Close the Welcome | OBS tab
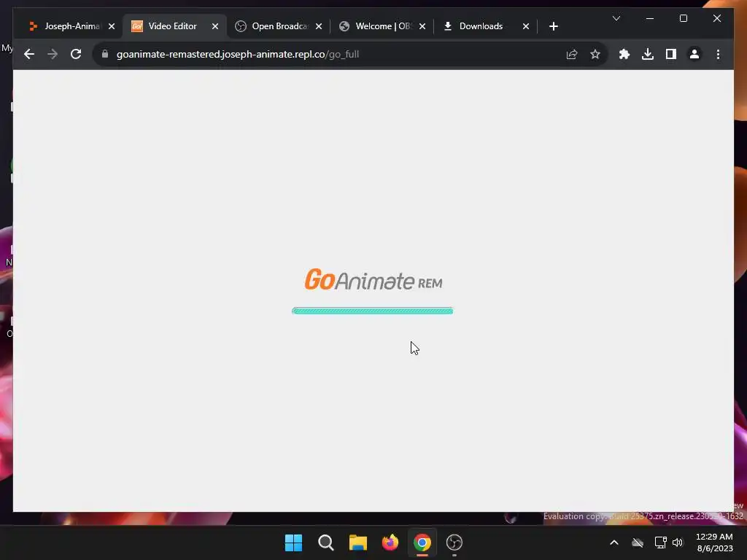Screen dimensions: 747x560 point(422,26)
